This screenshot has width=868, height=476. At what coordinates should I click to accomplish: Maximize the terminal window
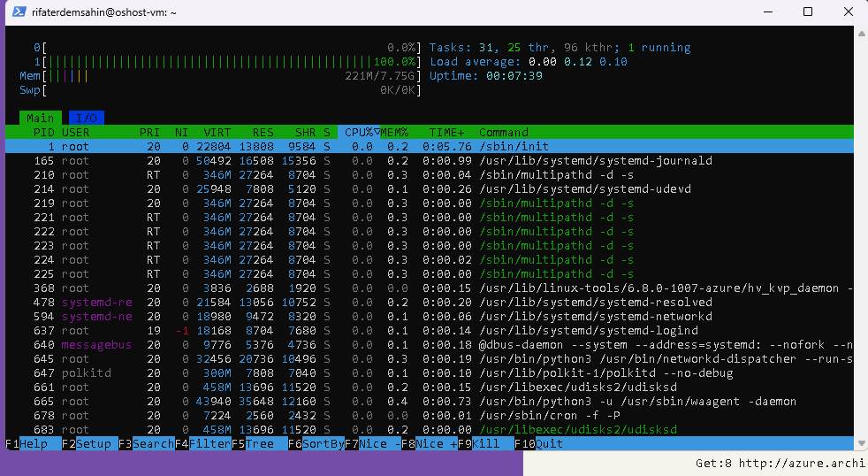tap(808, 12)
